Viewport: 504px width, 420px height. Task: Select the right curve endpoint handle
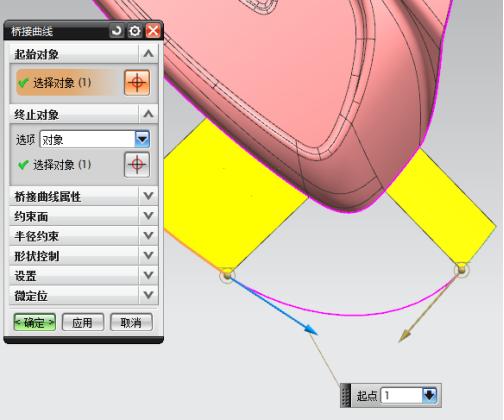[x=462, y=269]
